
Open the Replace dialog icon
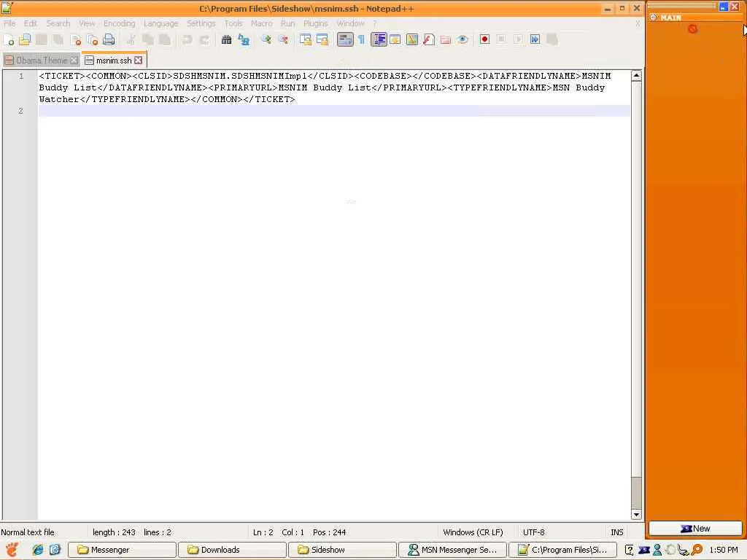coord(244,39)
